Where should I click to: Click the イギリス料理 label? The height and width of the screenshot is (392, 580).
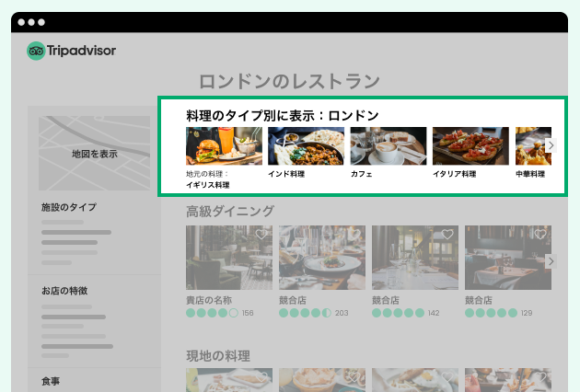click(207, 185)
